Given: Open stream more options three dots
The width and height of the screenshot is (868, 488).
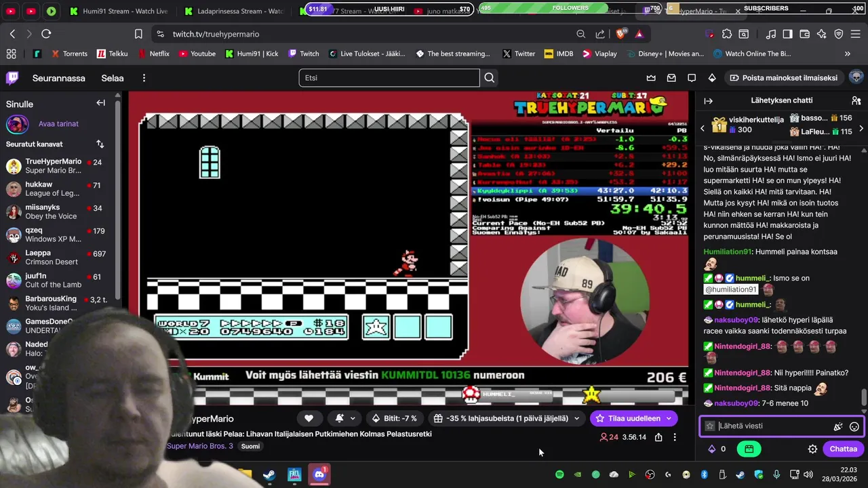Looking at the screenshot, I should pos(675,437).
